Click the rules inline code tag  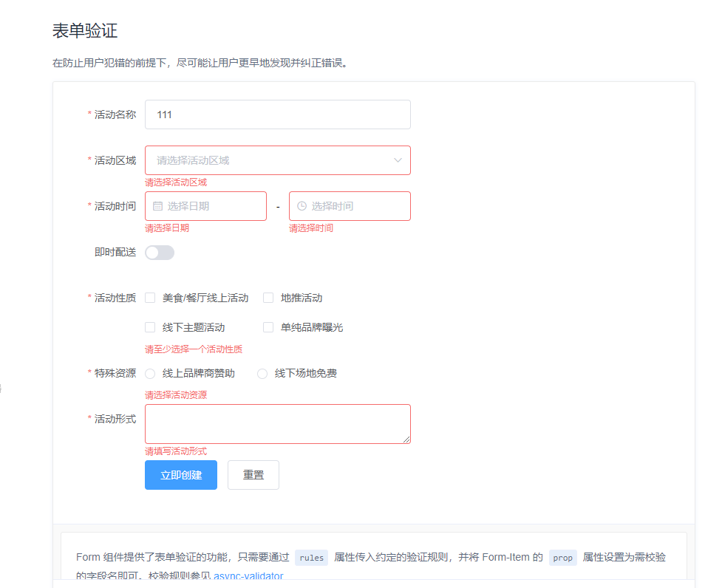click(x=311, y=558)
